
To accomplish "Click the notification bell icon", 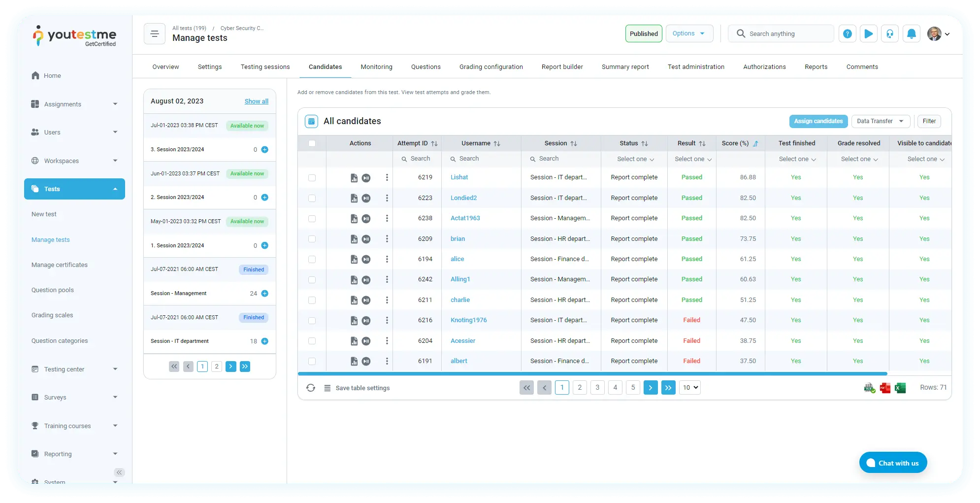I will click(911, 34).
